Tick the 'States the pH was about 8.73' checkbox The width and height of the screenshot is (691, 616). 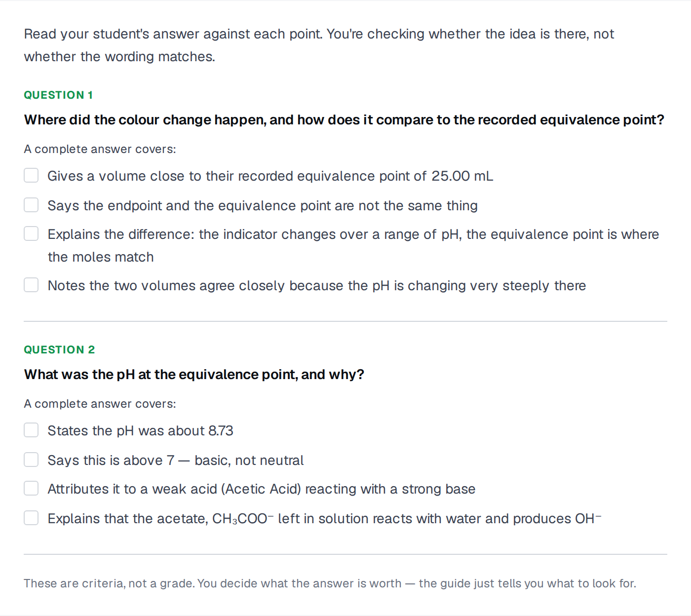click(x=31, y=430)
